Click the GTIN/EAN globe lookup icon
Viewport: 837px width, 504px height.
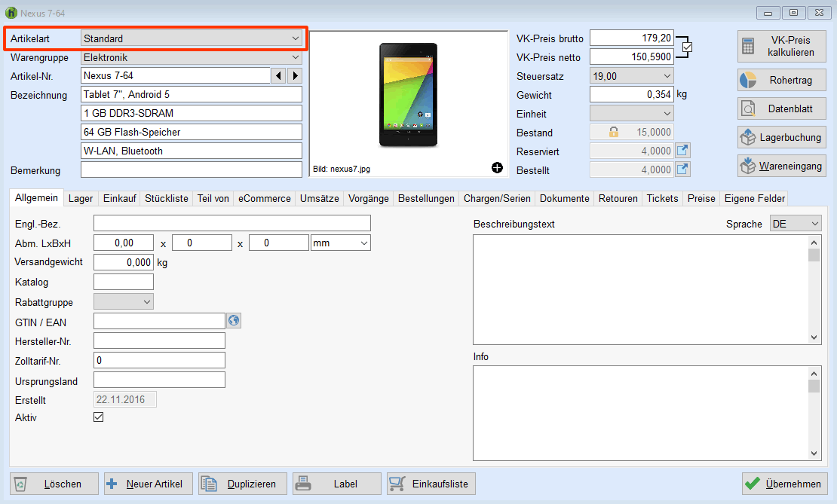(234, 320)
